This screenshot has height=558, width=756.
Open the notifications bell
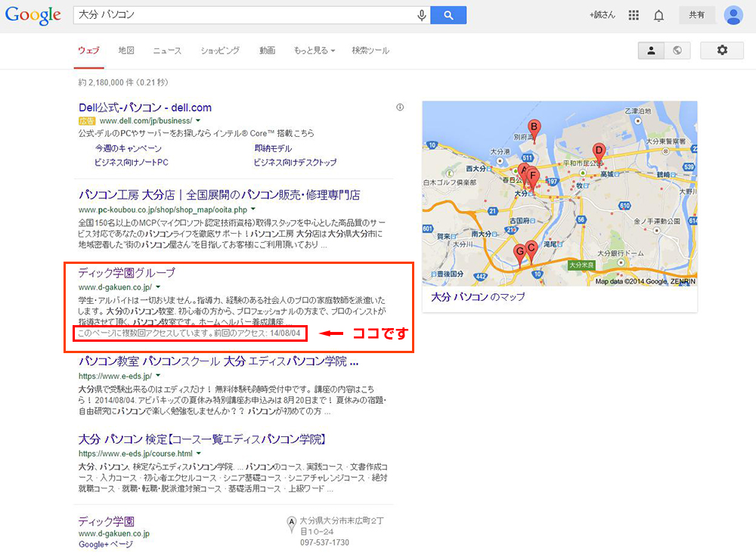658,15
